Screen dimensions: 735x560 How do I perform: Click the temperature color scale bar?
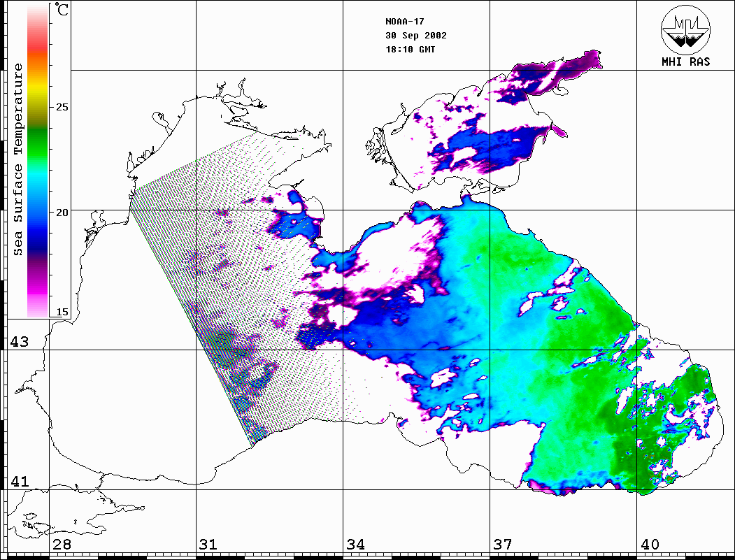(38, 161)
